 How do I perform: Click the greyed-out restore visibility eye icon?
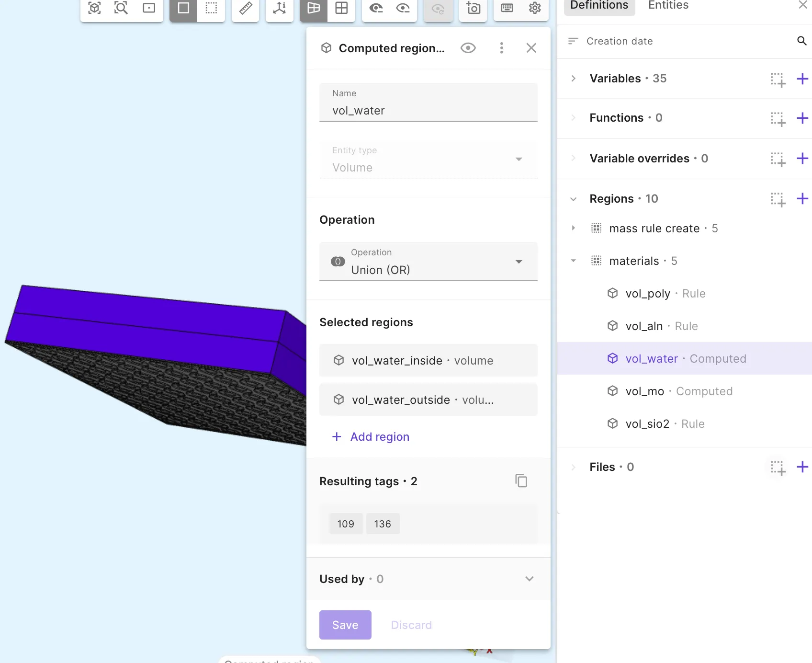point(438,9)
